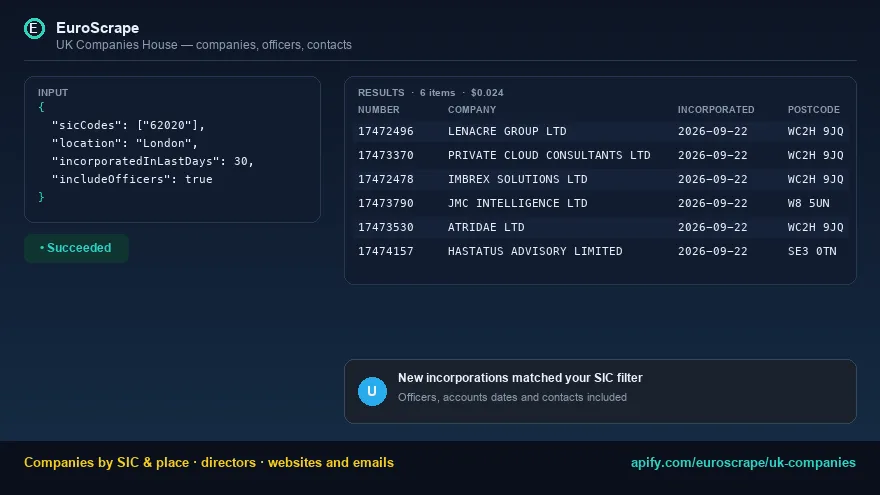Select company number 17472496
Screen dimensions: 880x495
(x=386, y=131)
